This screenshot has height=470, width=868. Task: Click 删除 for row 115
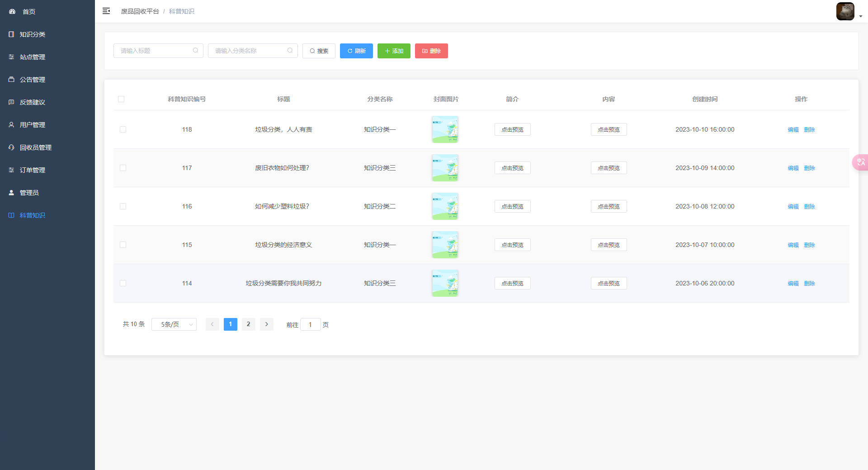pyautogui.click(x=809, y=245)
